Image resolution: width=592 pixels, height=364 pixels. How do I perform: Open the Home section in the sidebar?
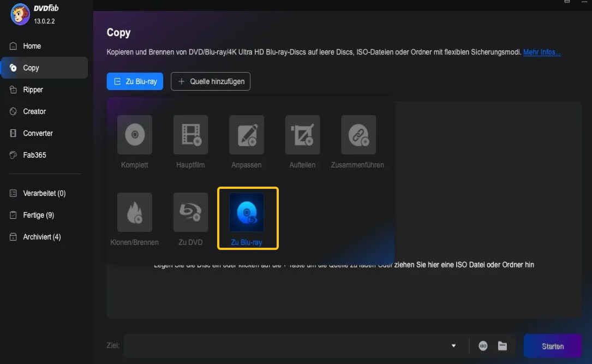click(45, 46)
